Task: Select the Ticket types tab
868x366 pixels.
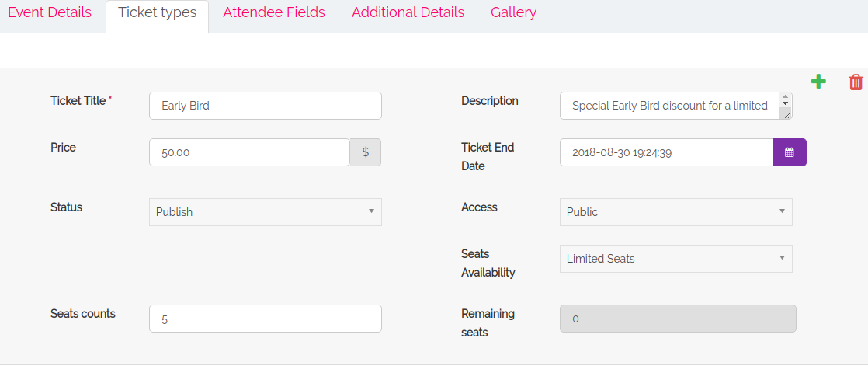Action: [157, 13]
